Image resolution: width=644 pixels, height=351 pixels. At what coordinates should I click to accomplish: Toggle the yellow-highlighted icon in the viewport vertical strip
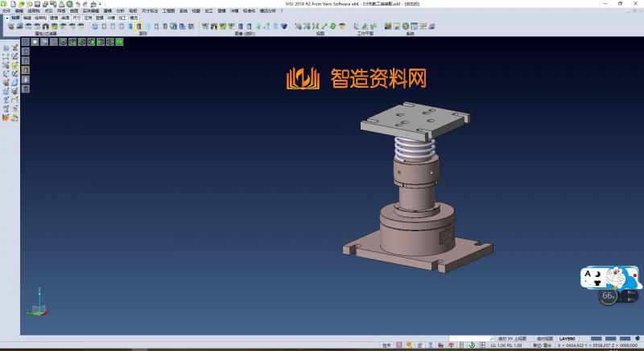(x=26, y=70)
